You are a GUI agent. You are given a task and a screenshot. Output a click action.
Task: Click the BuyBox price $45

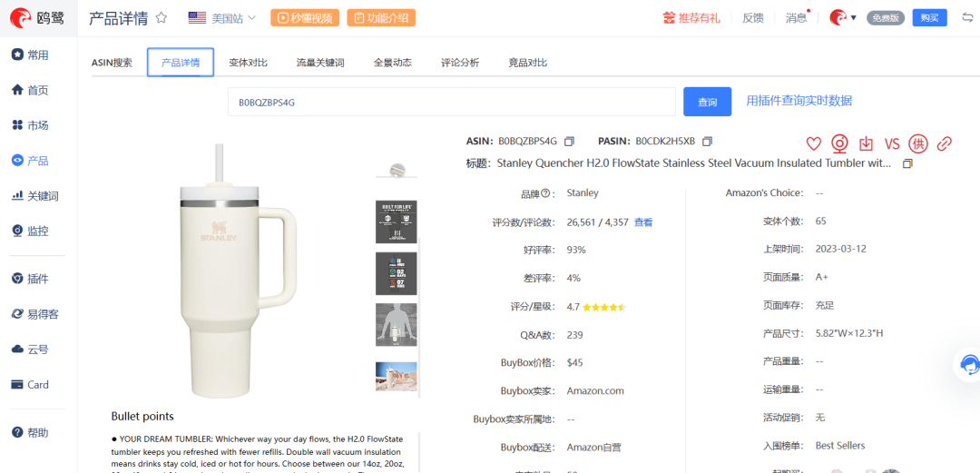(575, 362)
